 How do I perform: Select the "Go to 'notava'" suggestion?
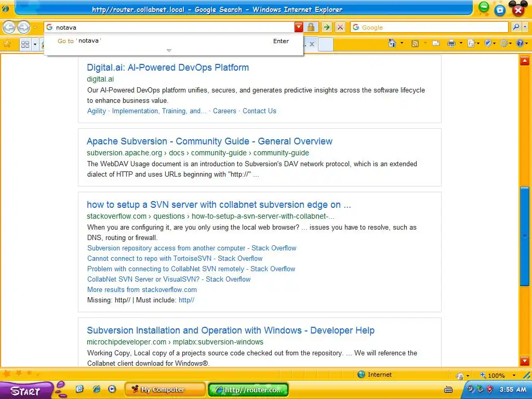point(174,41)
